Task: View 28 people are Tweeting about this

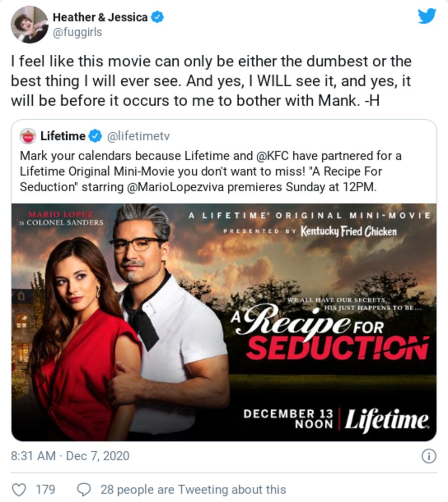Action: pos(193,489)
